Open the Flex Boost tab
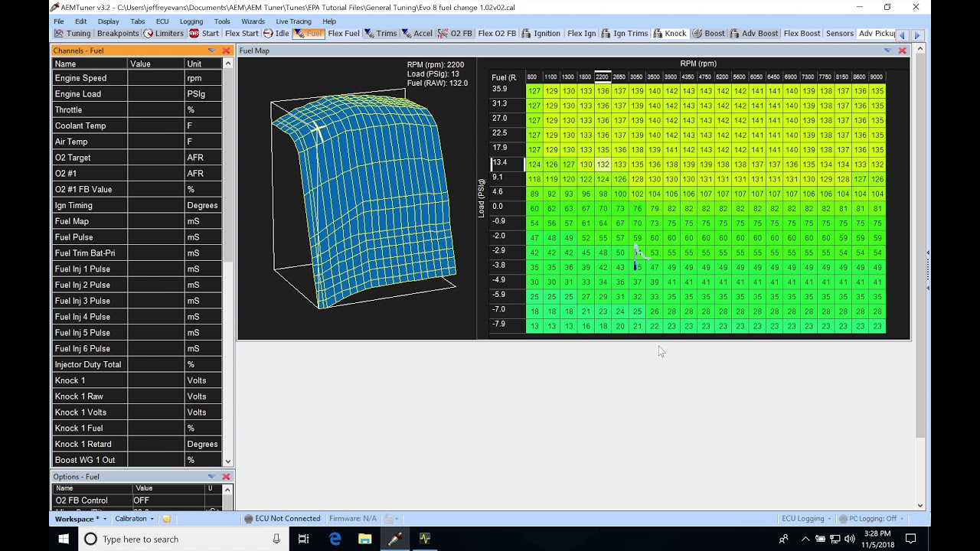Image resolution: width=980 pixels, height=551 pixels. (802, 34)
